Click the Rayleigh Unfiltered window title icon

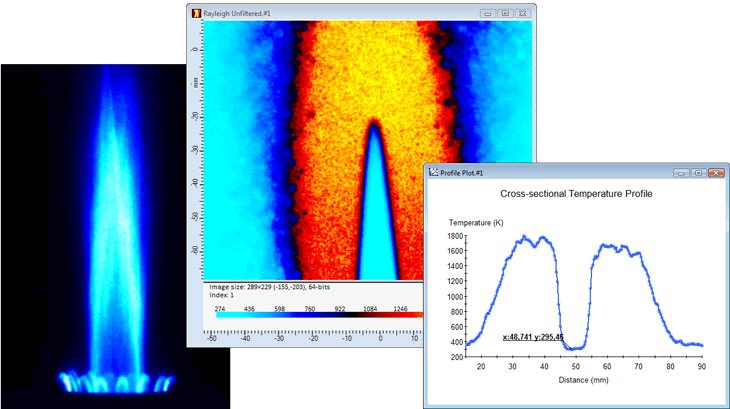[x=195, y=14]
